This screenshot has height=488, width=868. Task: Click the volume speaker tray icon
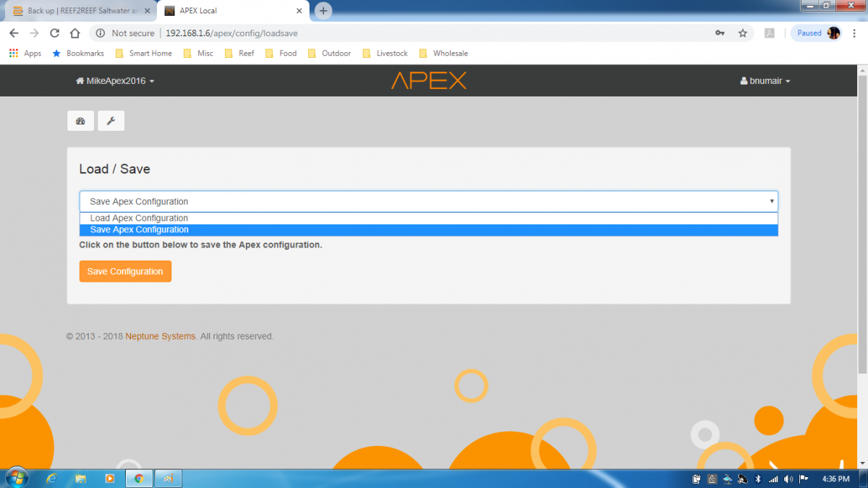pyautogui.click(x=788, y=479)
